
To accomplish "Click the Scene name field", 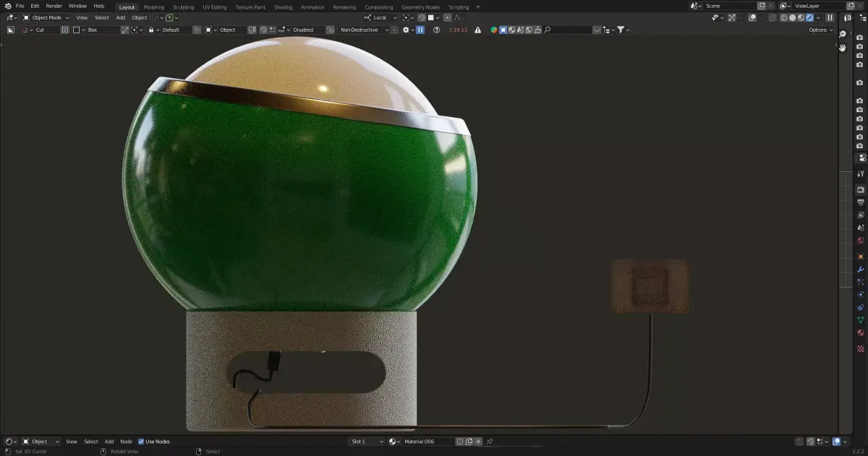I will tap(731, 6).
